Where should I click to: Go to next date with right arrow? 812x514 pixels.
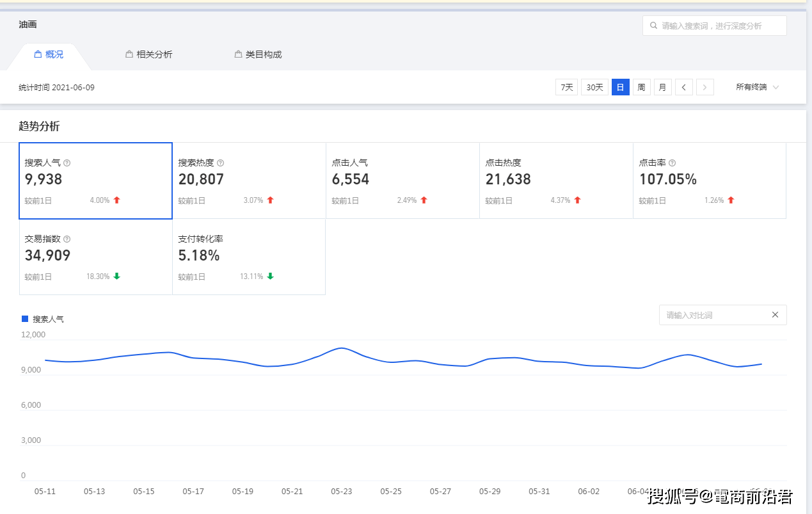[705, 87]
